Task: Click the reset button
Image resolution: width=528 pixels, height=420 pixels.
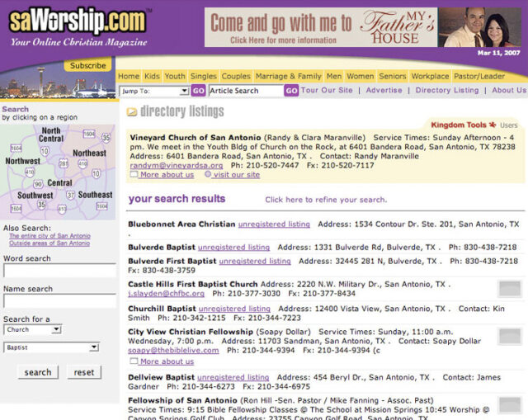Action: coord(84,372)
